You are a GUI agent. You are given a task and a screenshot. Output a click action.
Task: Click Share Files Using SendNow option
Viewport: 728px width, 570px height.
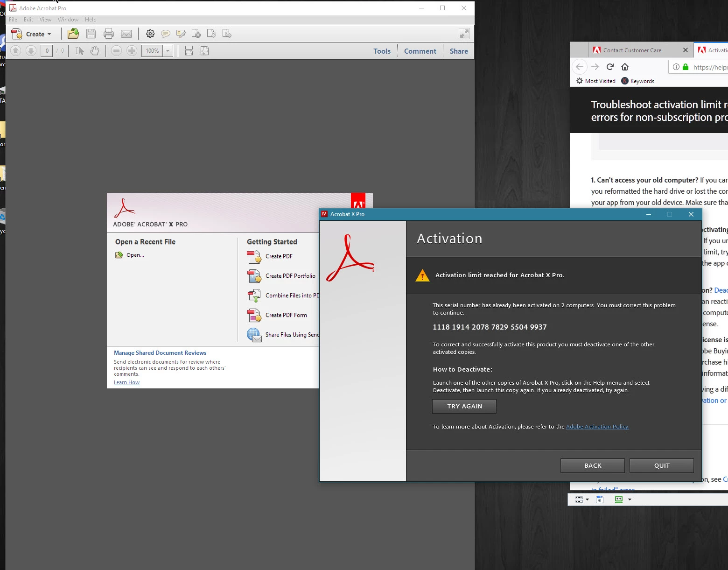283,335
